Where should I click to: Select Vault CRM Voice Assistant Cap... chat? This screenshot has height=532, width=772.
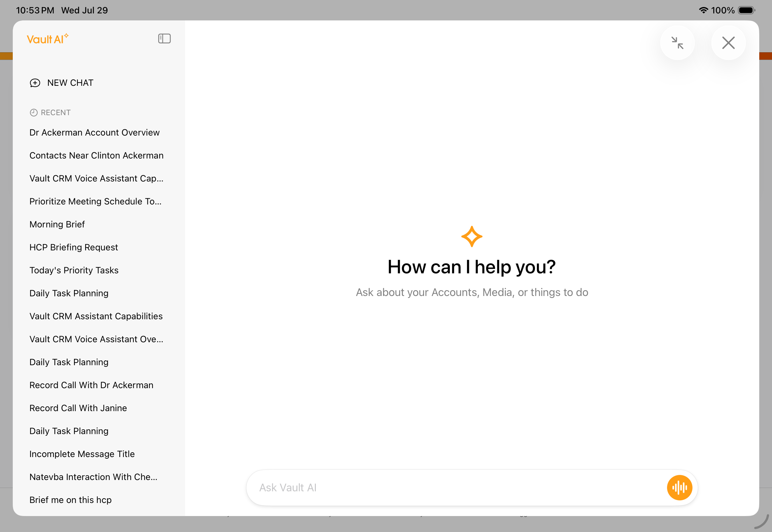coord(97,179)
